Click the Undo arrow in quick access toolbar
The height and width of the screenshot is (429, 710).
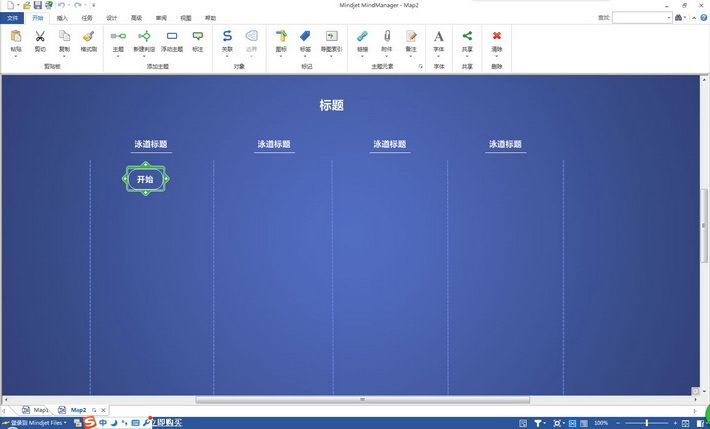click(61, 5)
